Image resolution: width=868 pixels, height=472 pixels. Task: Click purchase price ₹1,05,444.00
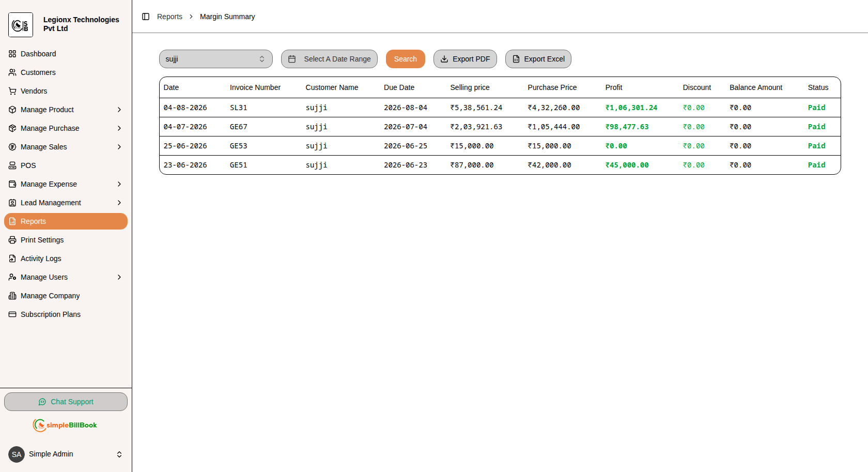pyautogui.click(x=554, y=127)
